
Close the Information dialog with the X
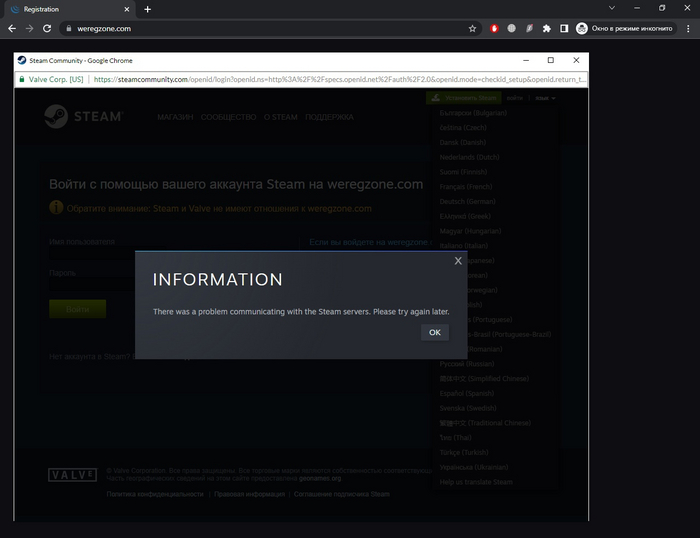pos(458,261)
